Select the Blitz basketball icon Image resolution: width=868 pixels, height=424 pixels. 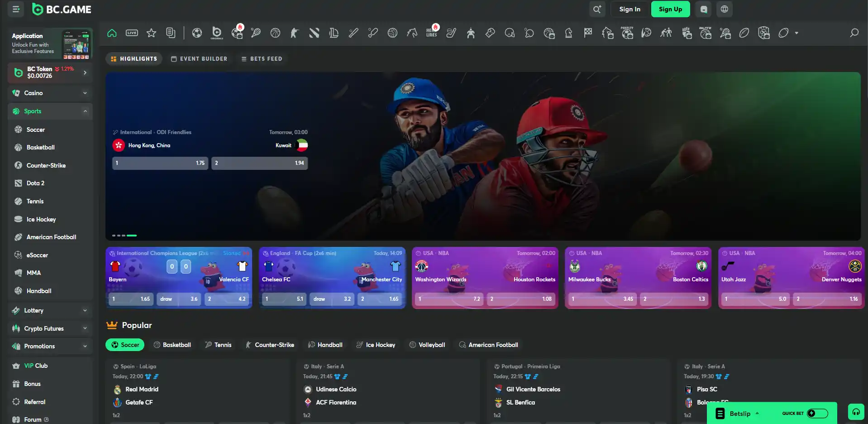pyautogui.click(x=706, y=33)
